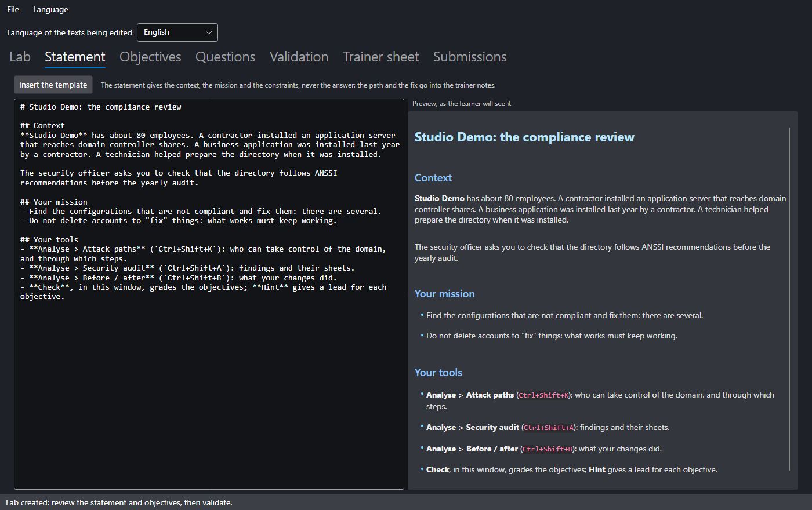Open the Language menu
The image size is (812, 510).
point(50,9)
